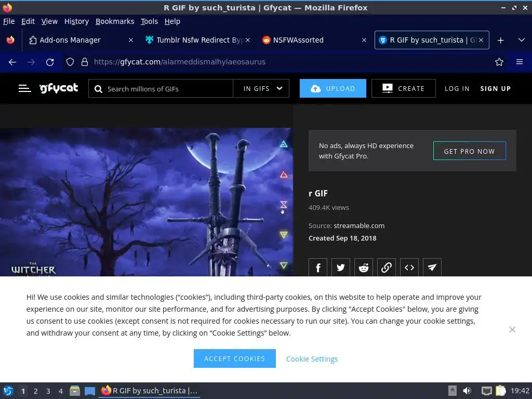Expand the list all tabs chevron
The width and height of the screenshot is (532, 399).
click(522, 40)
